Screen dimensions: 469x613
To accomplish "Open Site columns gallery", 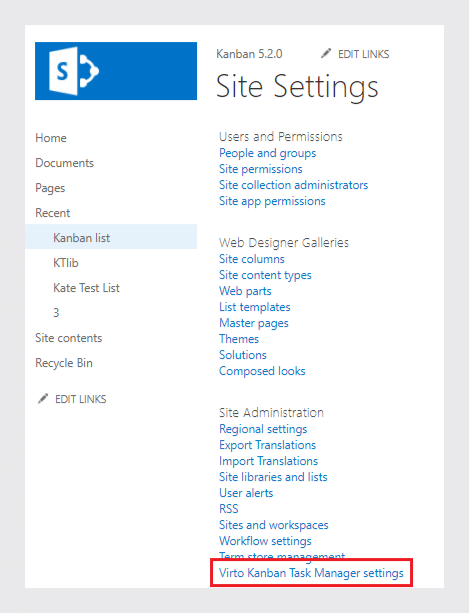I will pos(252,259).
